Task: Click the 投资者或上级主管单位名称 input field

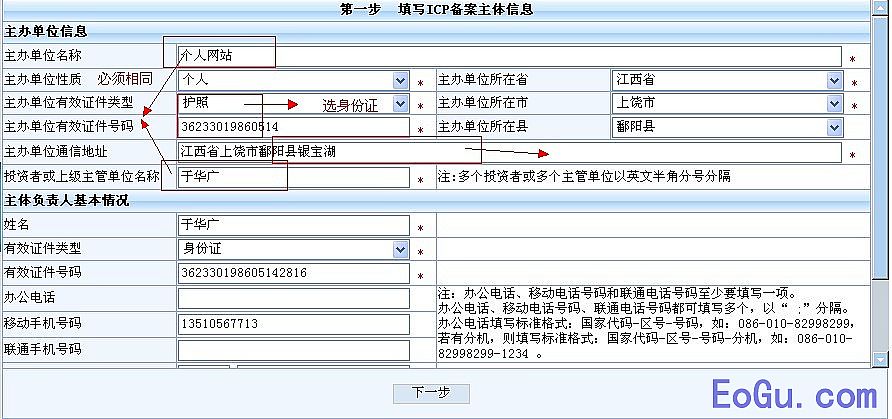Action: click(293, 177)
